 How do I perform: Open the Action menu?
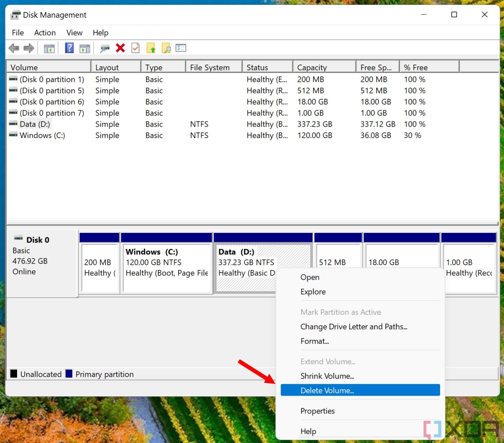[45, 33]
